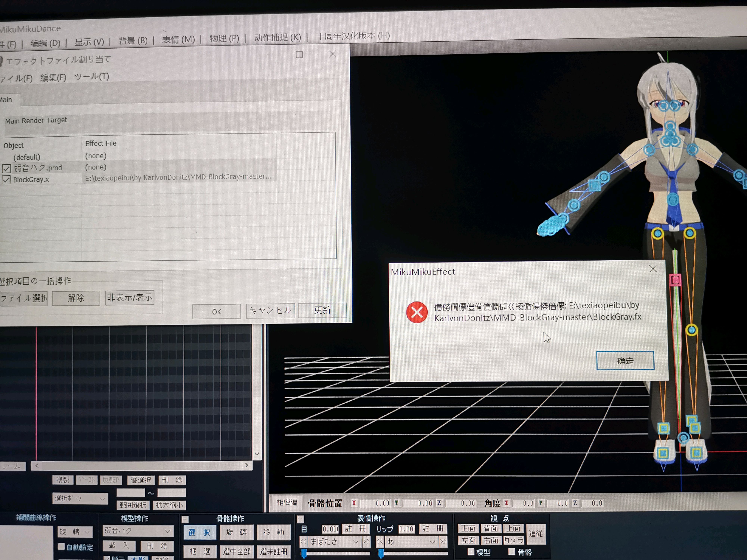This screenshot has width=747, height=560.
Task: Open the ツール(T) menu in effect window
Action: tap(92, 77)
